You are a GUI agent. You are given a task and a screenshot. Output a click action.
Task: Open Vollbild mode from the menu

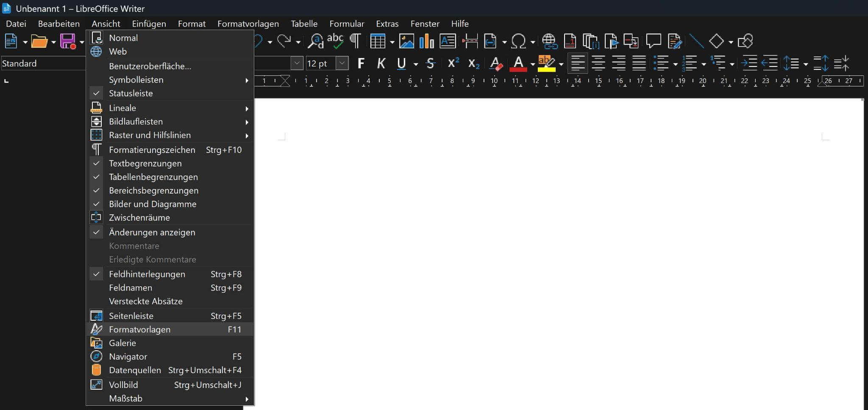click(123, 385)
